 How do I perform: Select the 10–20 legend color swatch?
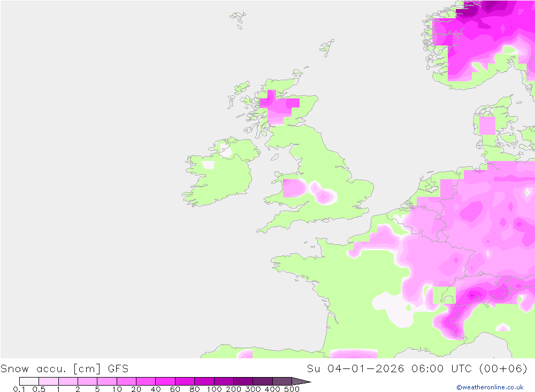tap(126, 381)
